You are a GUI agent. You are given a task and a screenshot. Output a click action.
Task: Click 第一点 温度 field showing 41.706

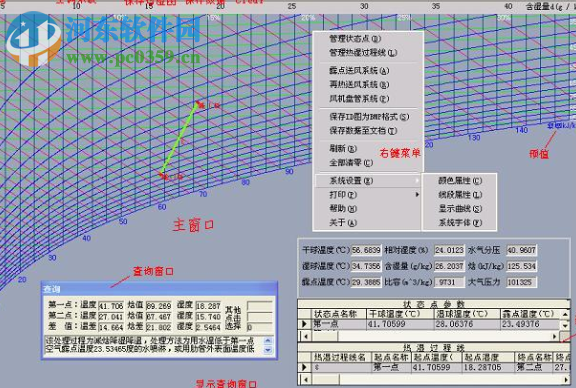(111, 306)
